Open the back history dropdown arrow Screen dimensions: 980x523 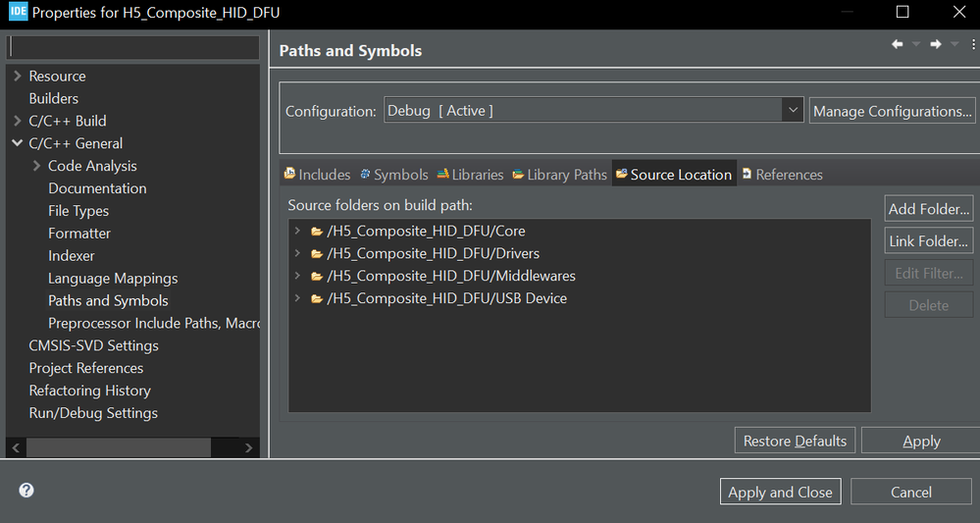point(916,44)
